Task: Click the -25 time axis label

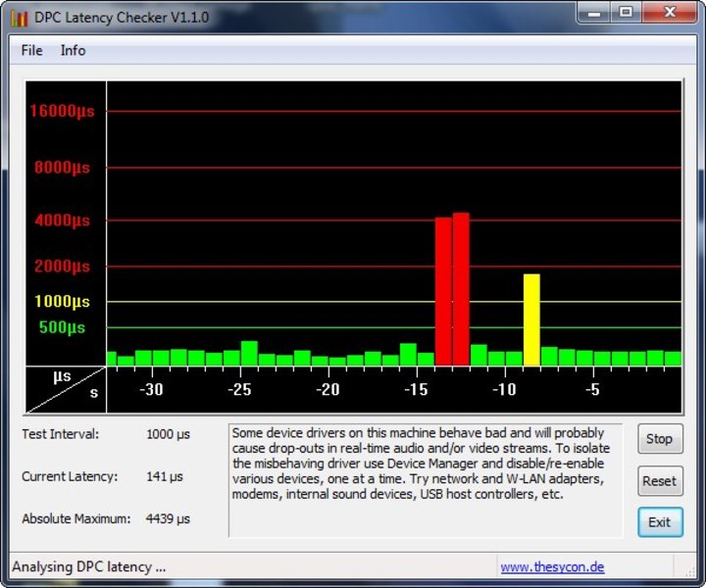Action: [239, 389]
